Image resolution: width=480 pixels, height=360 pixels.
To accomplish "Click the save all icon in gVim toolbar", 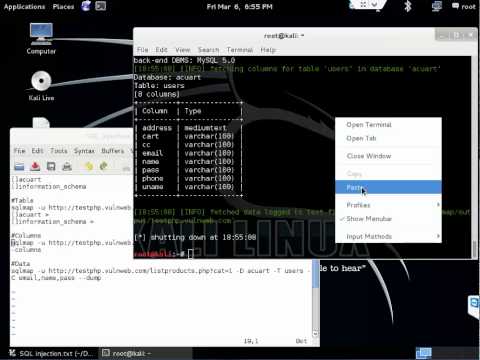I will click(x=51, y=166).
